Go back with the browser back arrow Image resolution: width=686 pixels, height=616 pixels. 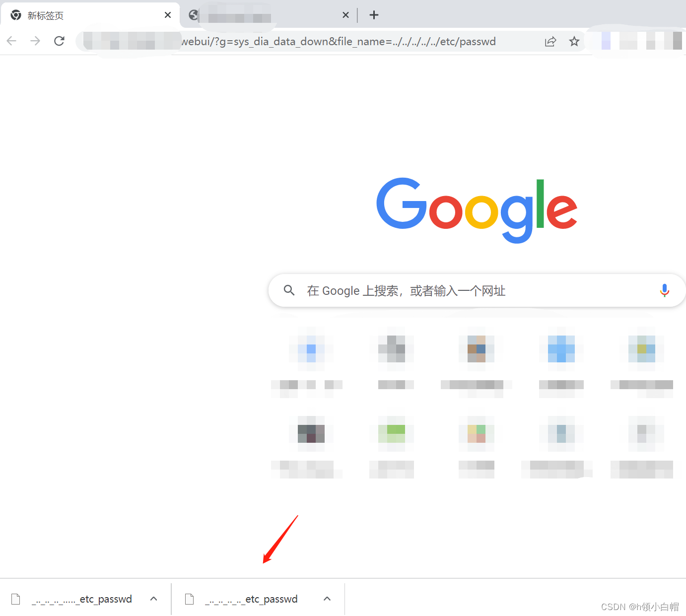click(x=12, y=41)
